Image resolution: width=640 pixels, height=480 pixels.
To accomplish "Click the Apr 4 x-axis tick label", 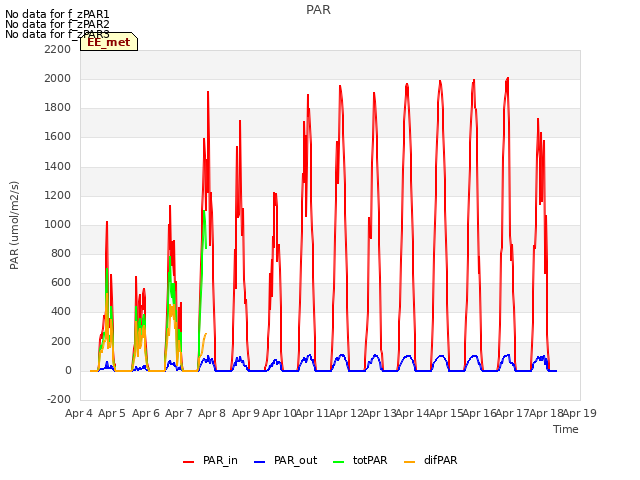I will (79, 413).
